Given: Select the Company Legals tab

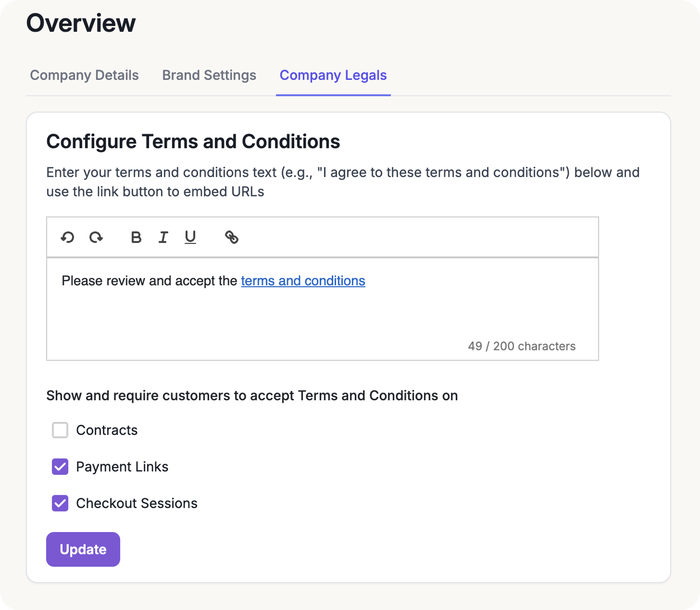Looking at the screenshot, I should point(333,76).
